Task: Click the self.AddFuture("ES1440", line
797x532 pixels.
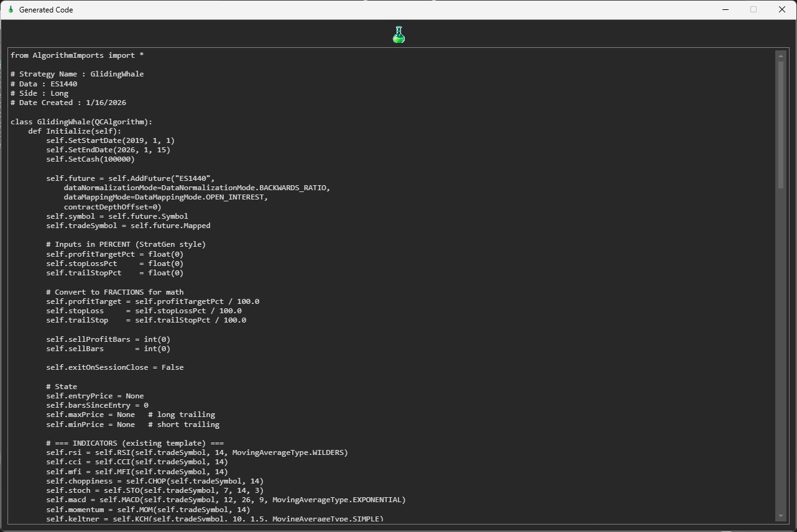Action: (x=131, y=178)
